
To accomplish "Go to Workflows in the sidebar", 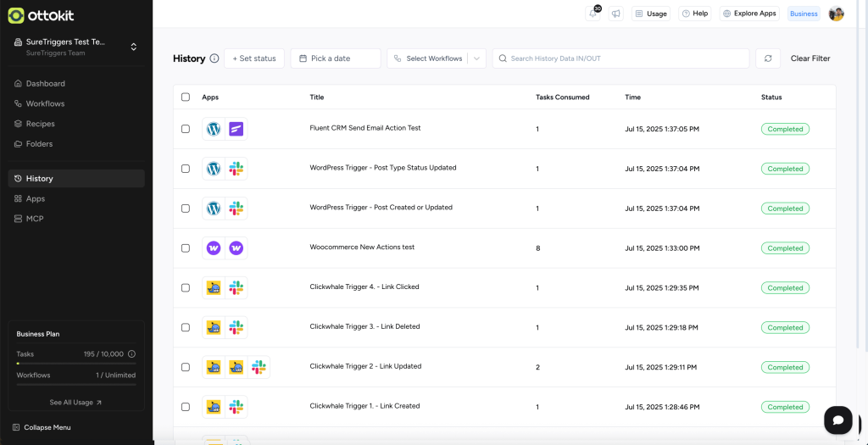I will [x=45, y=103].
